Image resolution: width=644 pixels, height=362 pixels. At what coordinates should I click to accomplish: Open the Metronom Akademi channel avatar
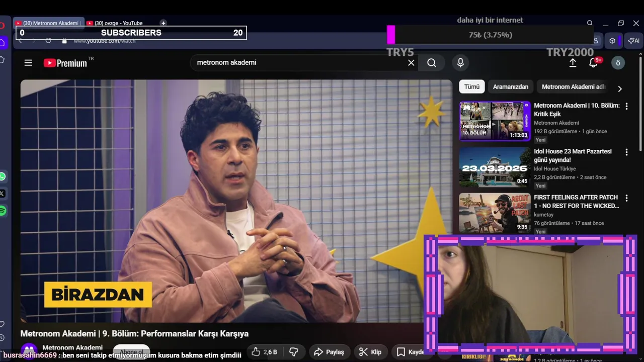coord(29,351)
